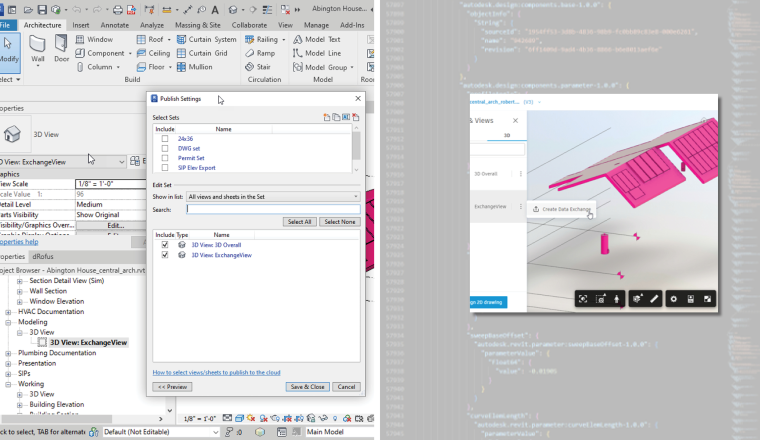The image size is (760, 440).
Task: Open viewer settings gear icon
Action: click(674, 298)
